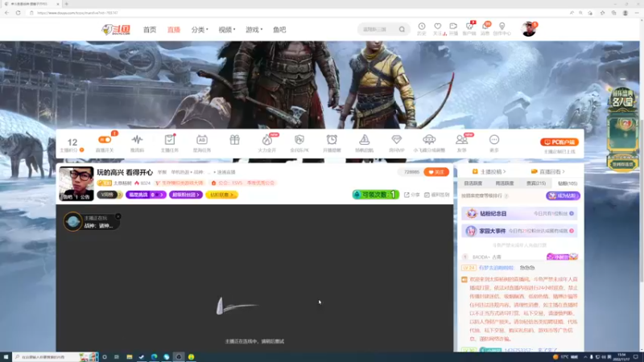The image size is (644, 362).
Task: Switch to the 贵宾(215) tab
Action: click(536, 183)
